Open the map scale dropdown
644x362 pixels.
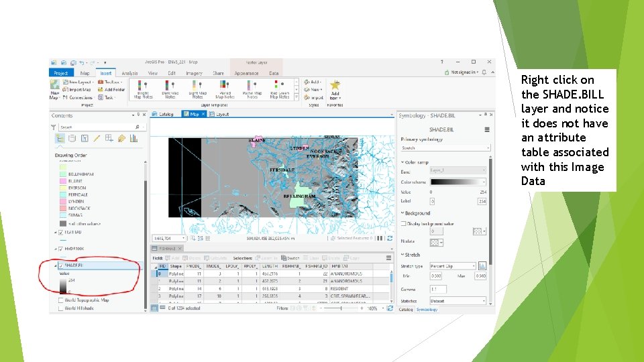click(x=183, y=238)
